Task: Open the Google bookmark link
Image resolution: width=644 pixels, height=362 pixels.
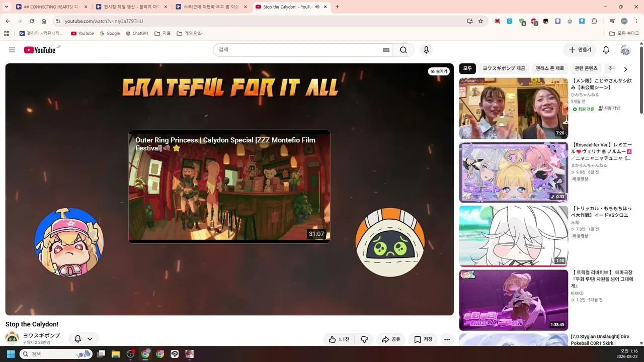Action: pyautogui.click(x=110, y=34)
